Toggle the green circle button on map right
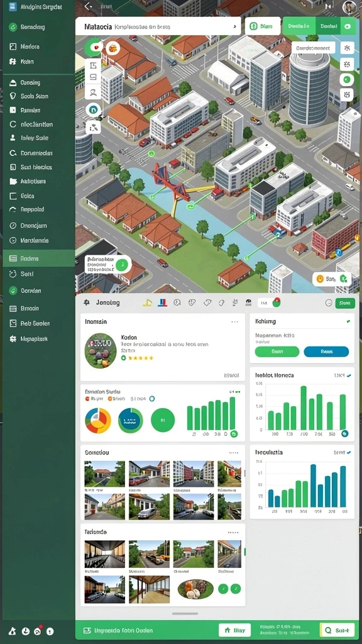Image resolution: width=362 pixels, height=644 pixels. pyautogui.click(x=347, y=79)
